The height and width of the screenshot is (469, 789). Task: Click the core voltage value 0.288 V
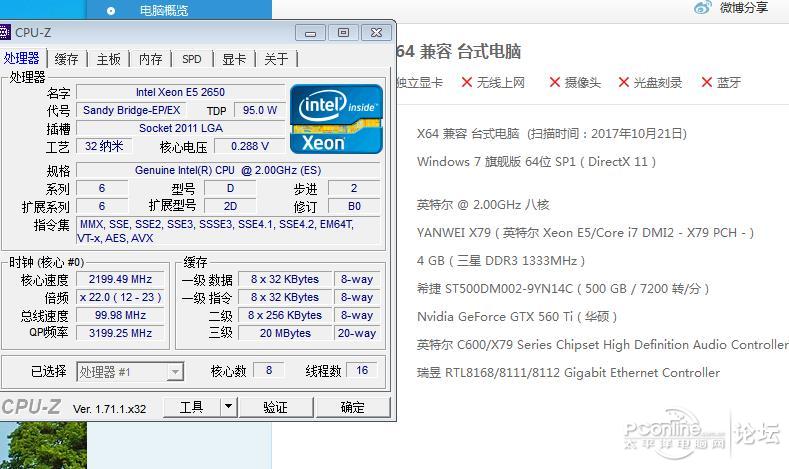click(x=250, y=146)
